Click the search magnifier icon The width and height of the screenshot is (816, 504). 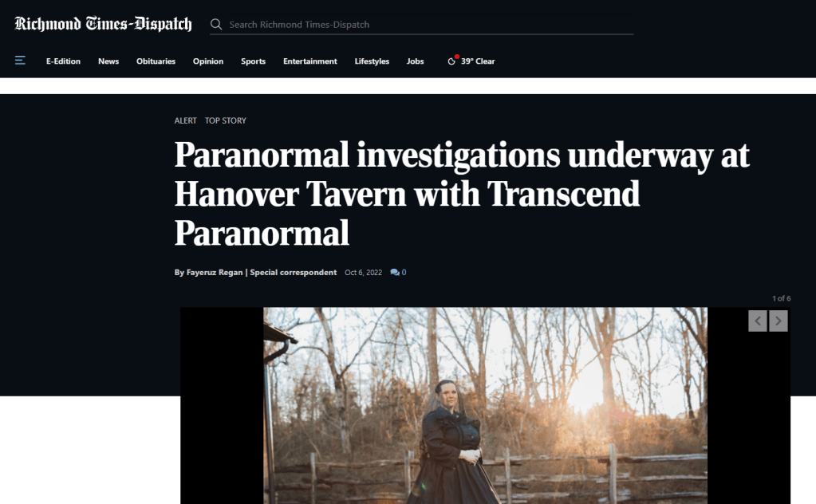216,25
